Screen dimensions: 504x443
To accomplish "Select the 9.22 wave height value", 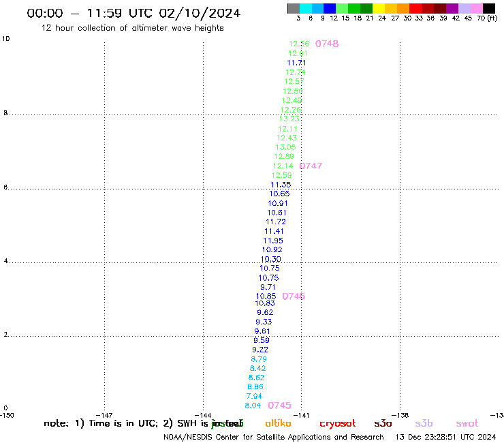I will [260, 350].
